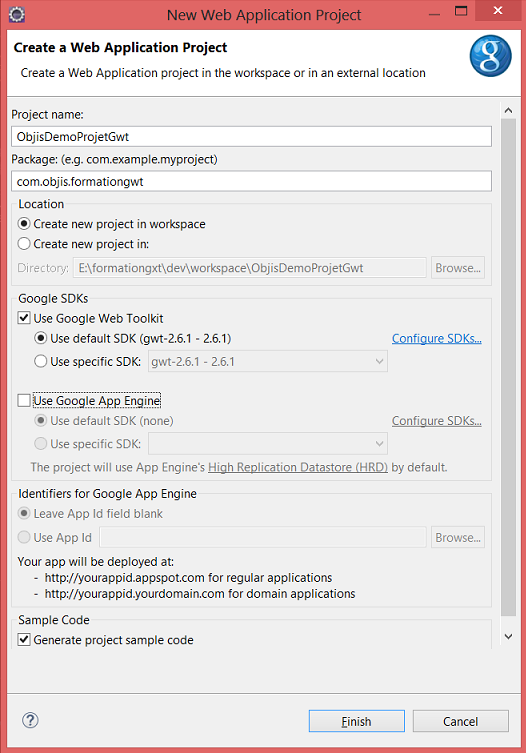
Task: Click into the Project name field
Action: [x=251, y=137]
